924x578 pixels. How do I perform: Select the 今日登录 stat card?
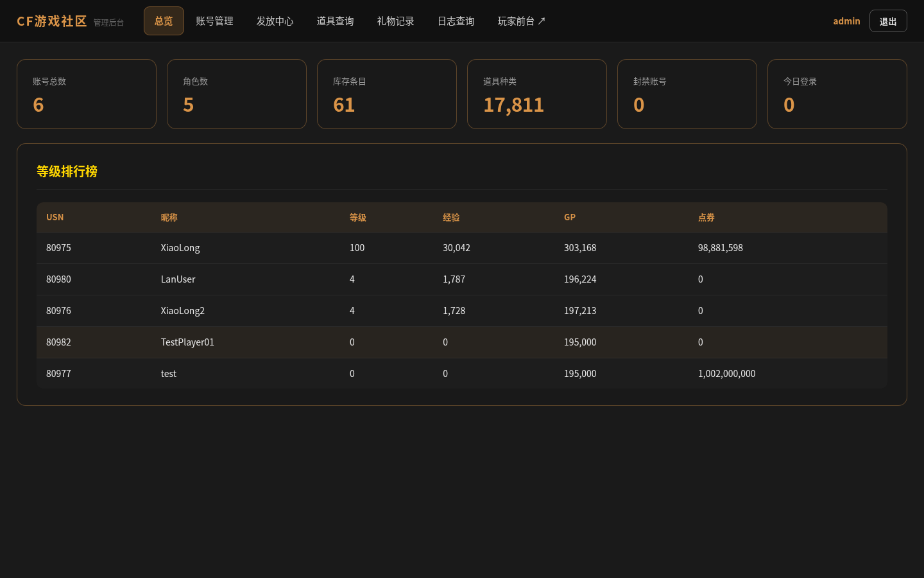(x=837, y=94)
